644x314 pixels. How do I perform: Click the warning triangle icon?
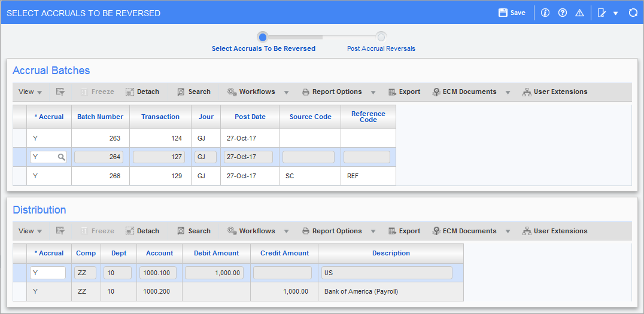(x=579, y=13)
